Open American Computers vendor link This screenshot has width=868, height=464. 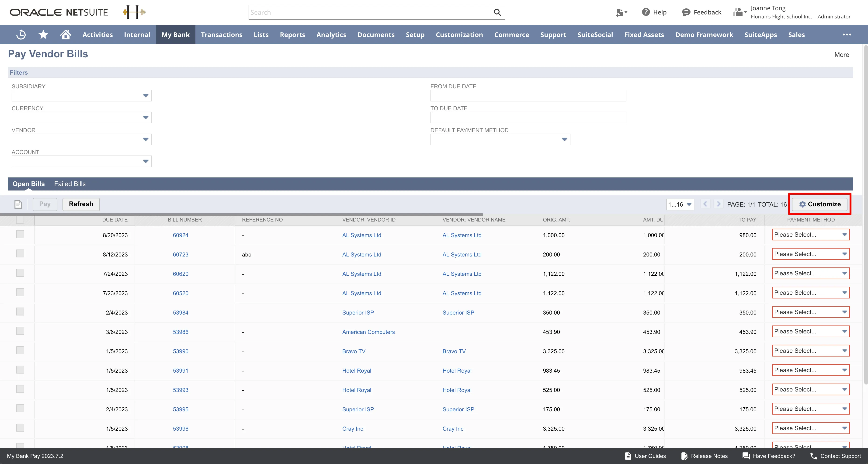coord(368,332)
